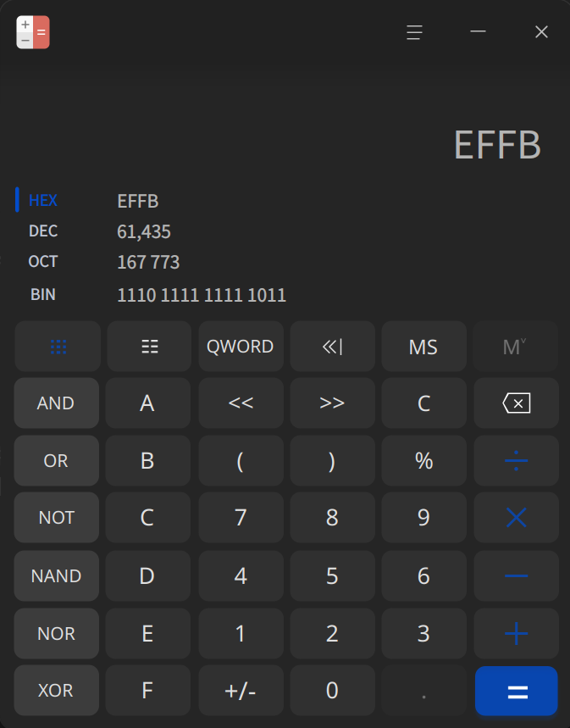The image size is (570, 728).
Task: Switch to the dotted keypad view
Action: point(58,347)
